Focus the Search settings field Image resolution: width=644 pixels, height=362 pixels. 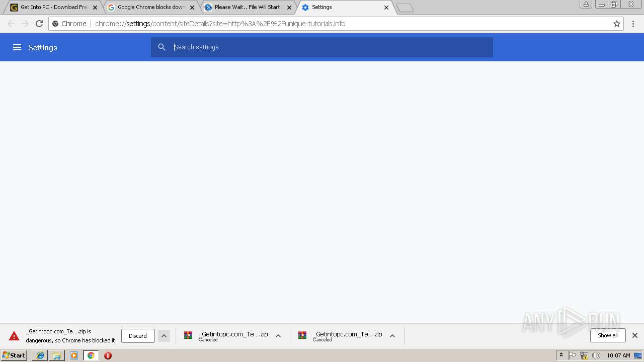point(322,47)
